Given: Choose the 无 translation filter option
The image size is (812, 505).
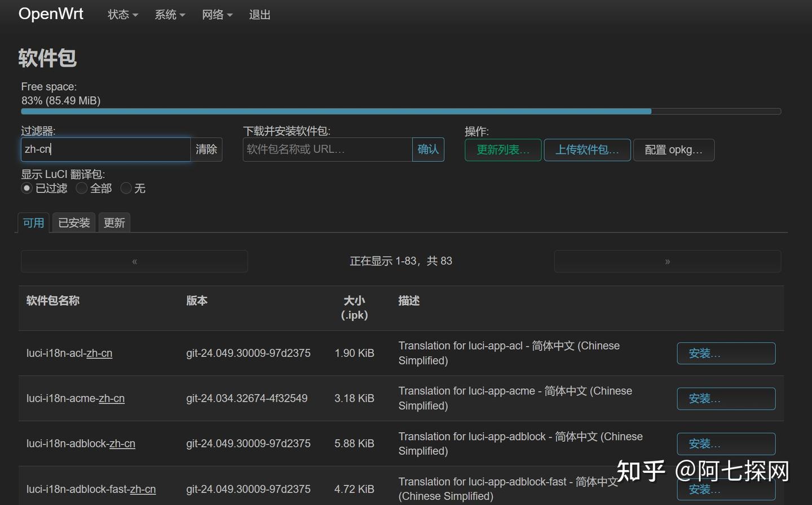Looking at the screenshot, I should point(126,188).
